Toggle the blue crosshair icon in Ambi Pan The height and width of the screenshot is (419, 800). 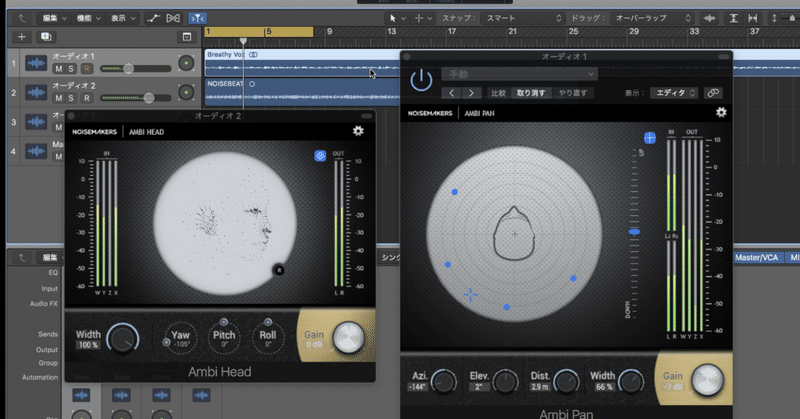pyautogui.click(x=649, y=138)
